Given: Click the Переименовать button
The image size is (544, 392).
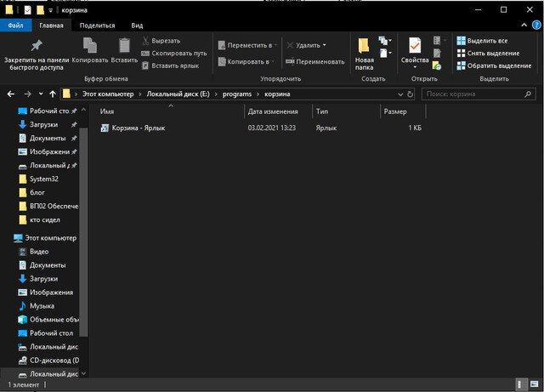Looking at the screenshot, I should [x=315, y=62].
